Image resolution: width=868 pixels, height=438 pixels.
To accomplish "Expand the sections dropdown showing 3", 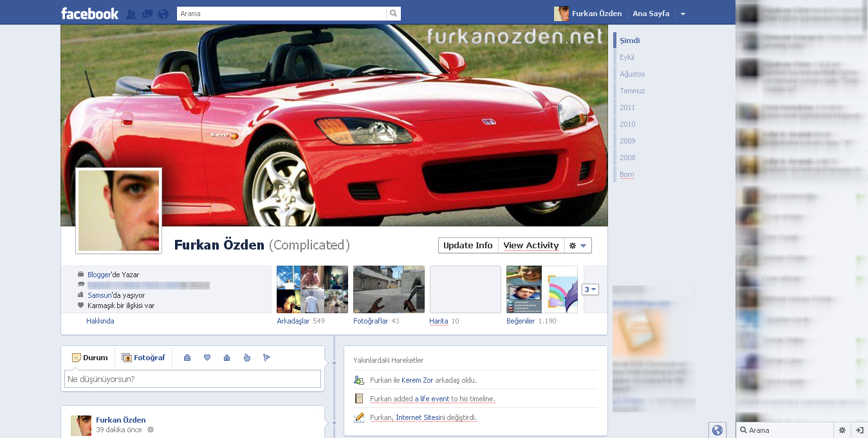I will pyautogui.click(x=591, y=289).
